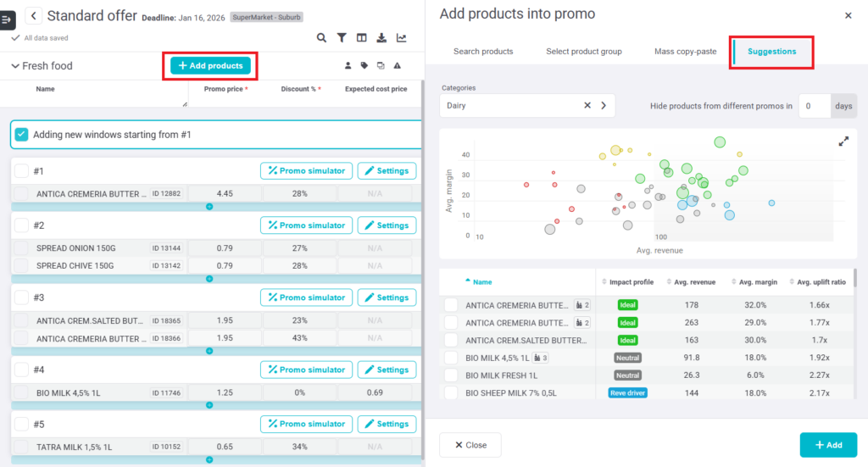Open the Dairy categories chevron
The width and height of the screenshot is (868, 467).
coord(604,106)
